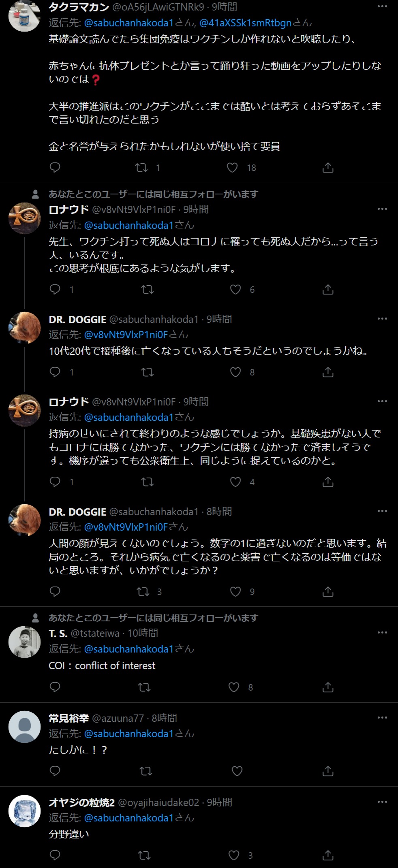Open more options on タクラマカン's tweet
398x868 pixels.
(382, 6)
